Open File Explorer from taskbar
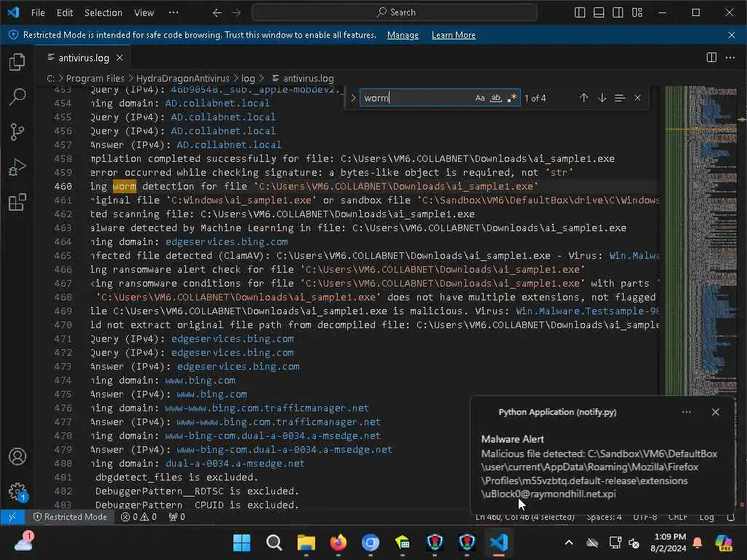This screenshot has height=560, width=747. 306,542
